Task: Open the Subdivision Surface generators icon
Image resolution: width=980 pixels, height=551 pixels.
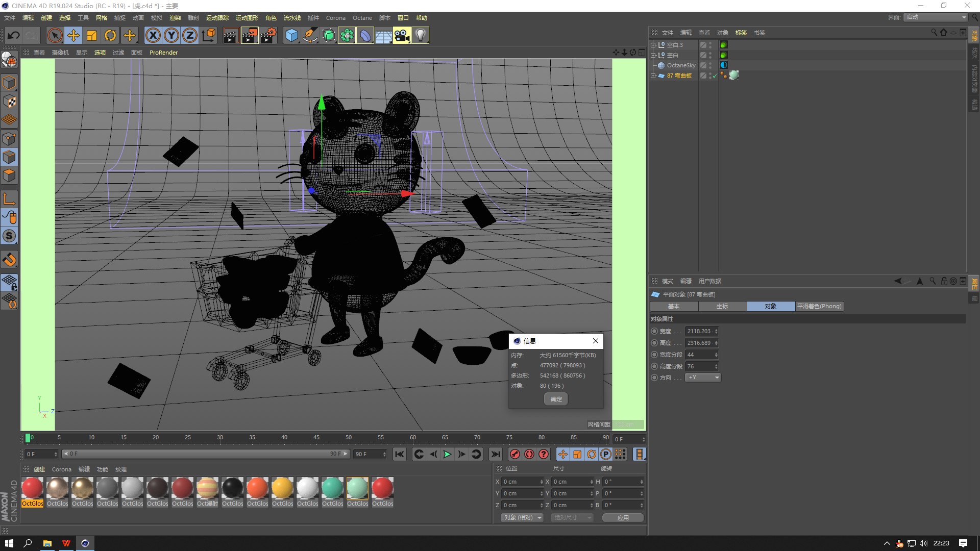Action: click(329, 35)
